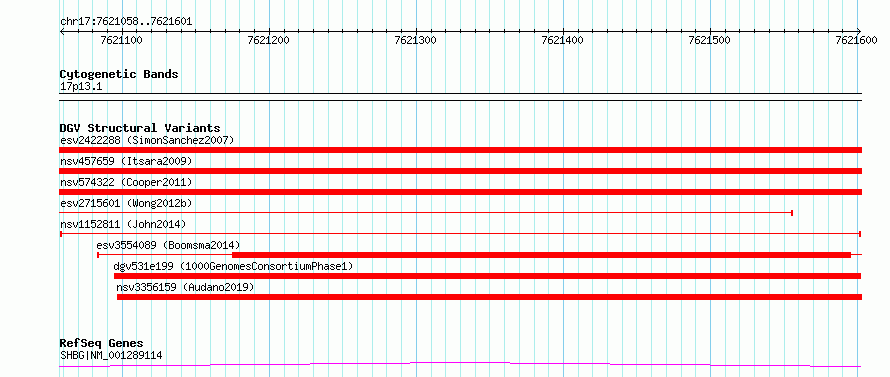Select the magenta SHBG transcript line
The image size is (890, 377).
click(x=460, y=364)
